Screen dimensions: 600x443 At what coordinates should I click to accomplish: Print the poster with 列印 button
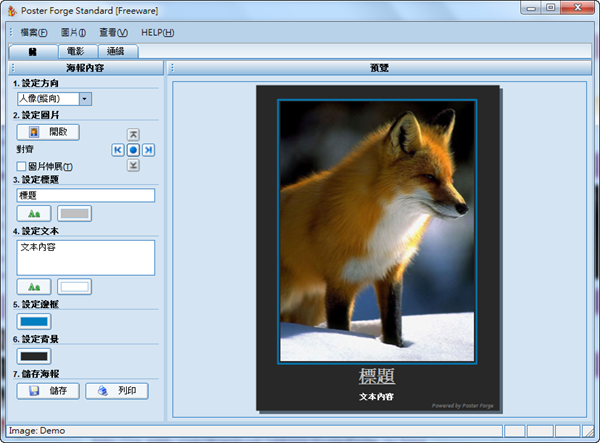coord(116,390)
